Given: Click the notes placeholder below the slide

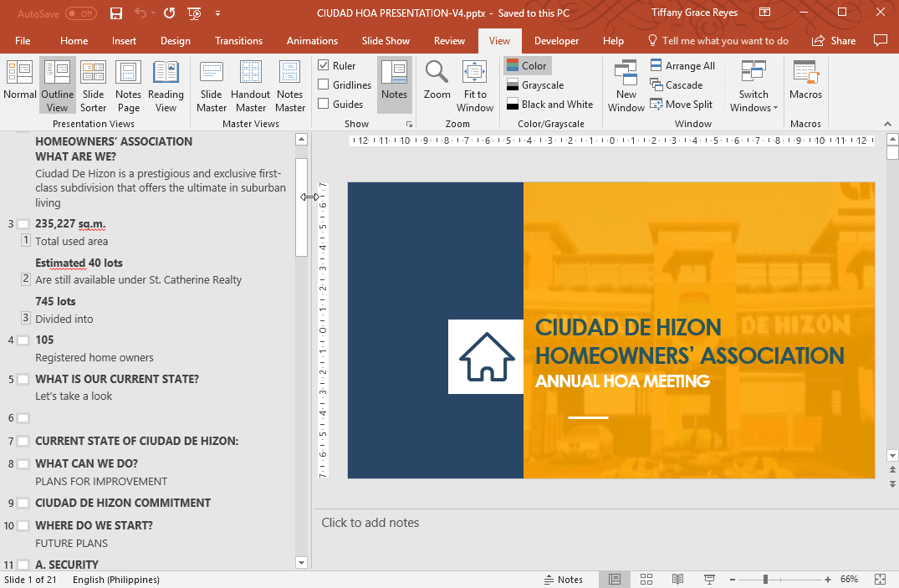Looking at the screenshot, I should (585, 522).
